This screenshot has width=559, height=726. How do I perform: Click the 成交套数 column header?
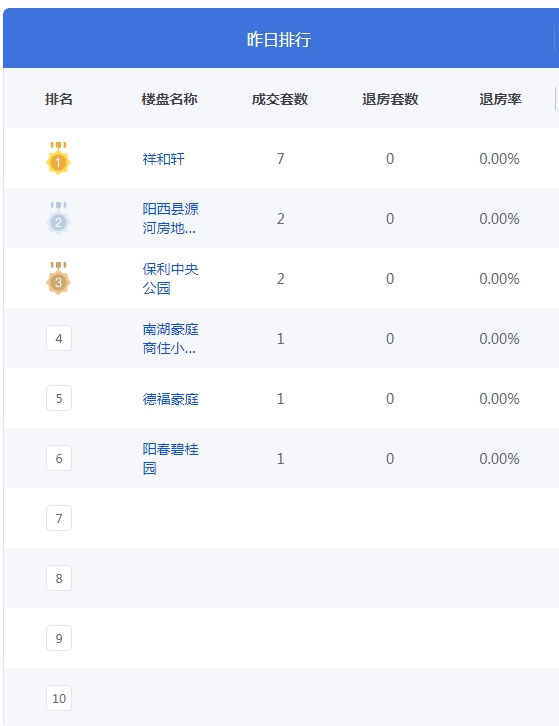point(280,99)
